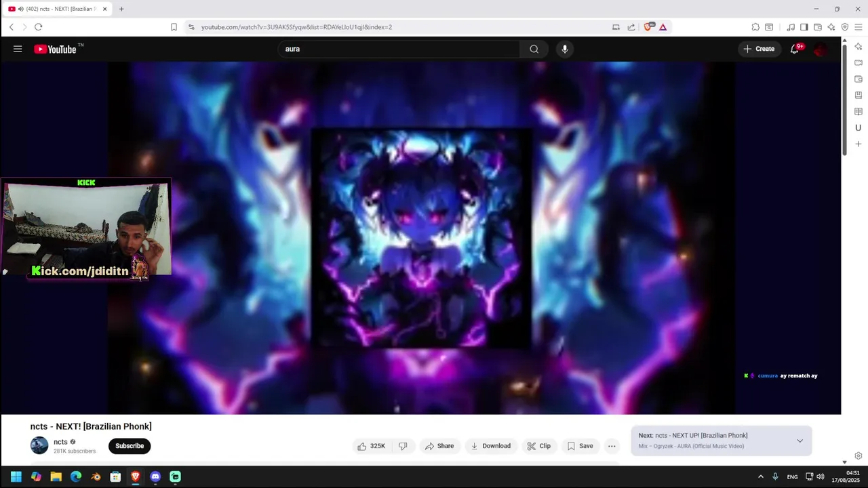This screenshot has height=488, width=868.
Task: Open the Windows Start menu
Action: 16,476
